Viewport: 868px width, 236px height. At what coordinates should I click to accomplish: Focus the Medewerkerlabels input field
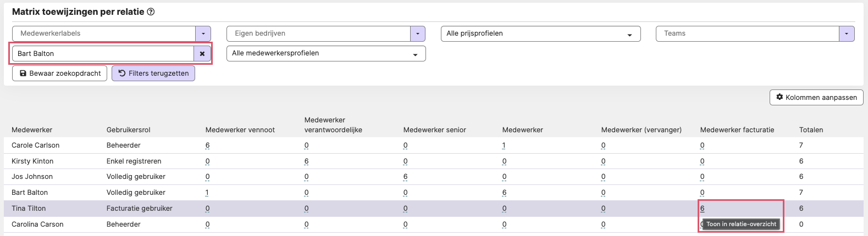[x=104, y=33]
